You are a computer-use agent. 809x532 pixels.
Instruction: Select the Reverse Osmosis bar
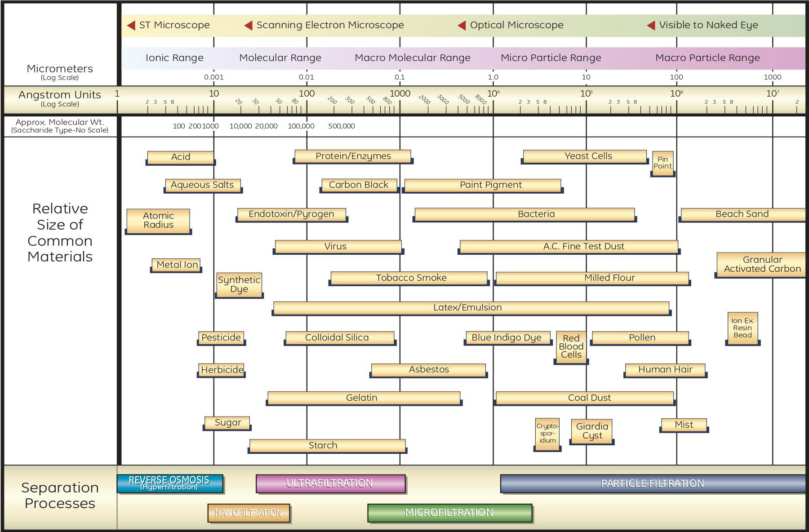(x=170, y=483)
